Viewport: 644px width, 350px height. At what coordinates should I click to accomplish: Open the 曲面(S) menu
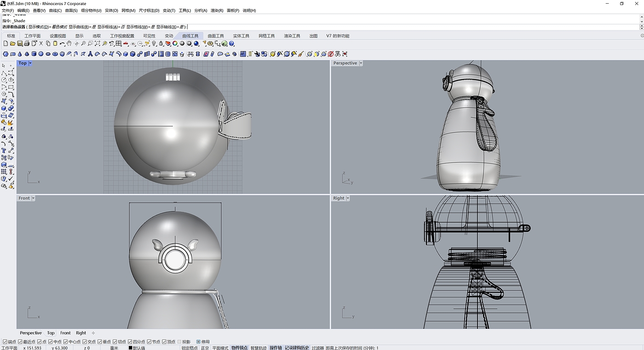(71, 11)
